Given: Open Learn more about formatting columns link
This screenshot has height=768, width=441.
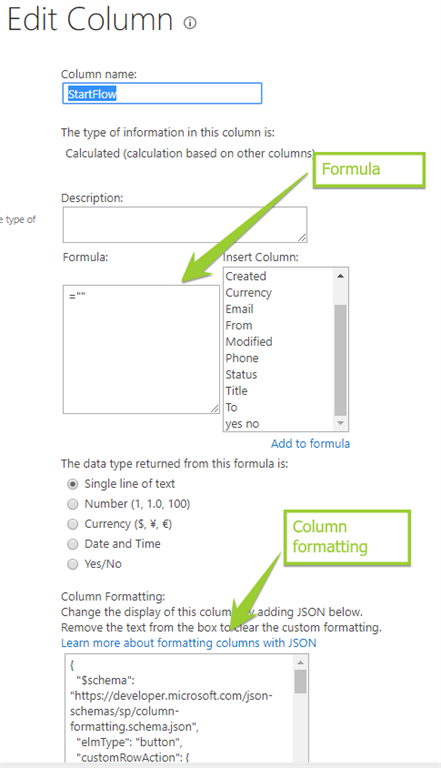Looking at the screenshot, I should coord(189,643).
